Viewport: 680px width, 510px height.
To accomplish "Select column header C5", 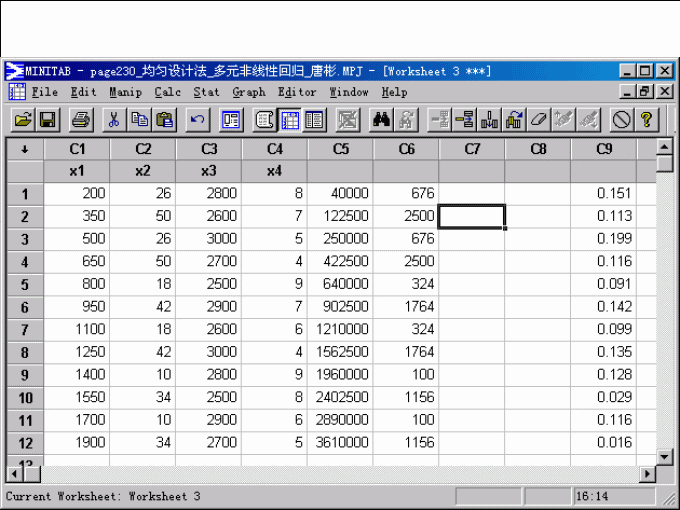I will coord(340,149).
